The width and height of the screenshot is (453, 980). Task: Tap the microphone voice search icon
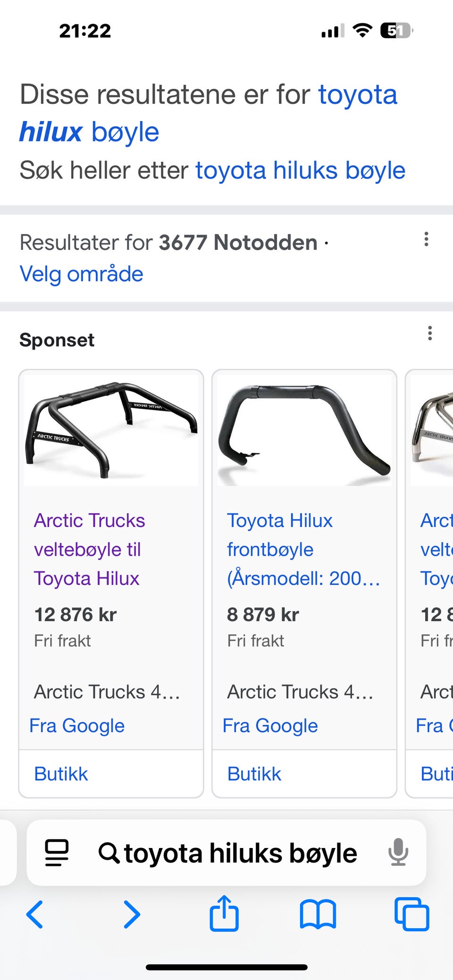click(398, 852)
